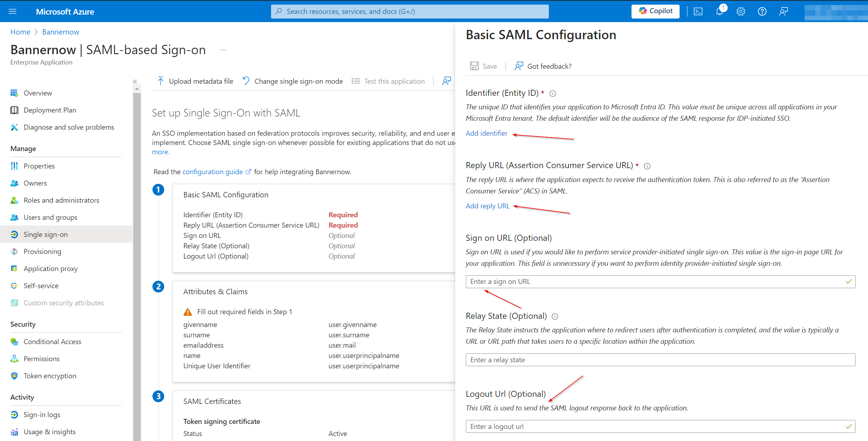
Task: Open the notifications bell
Action: [x=719, y=11]
